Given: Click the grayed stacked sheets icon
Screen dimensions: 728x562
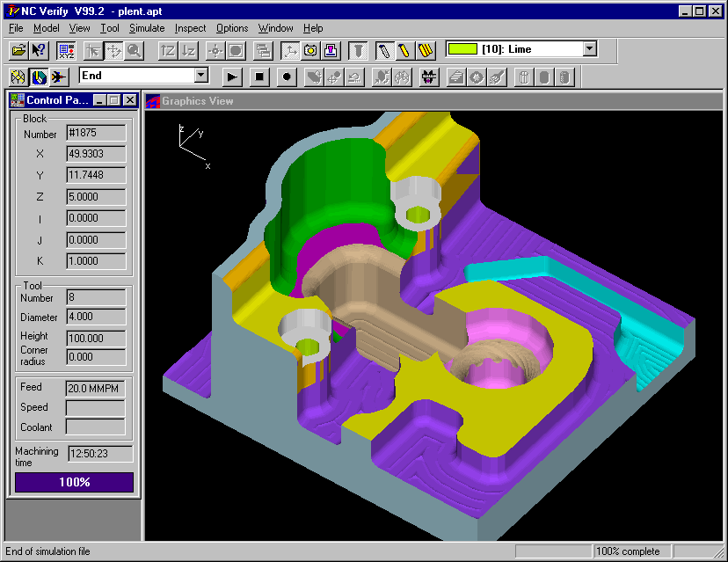Looking at the screenshot, I should pos(457,77).
